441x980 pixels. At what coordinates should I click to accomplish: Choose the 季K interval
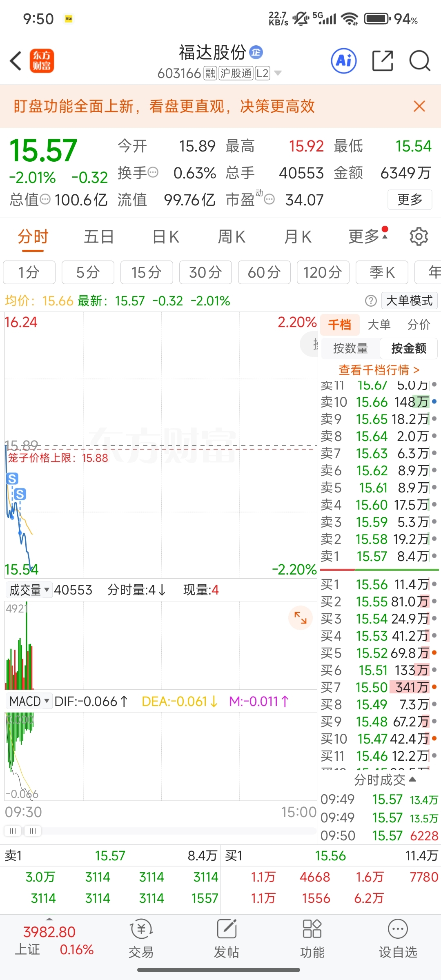(382, 272)
